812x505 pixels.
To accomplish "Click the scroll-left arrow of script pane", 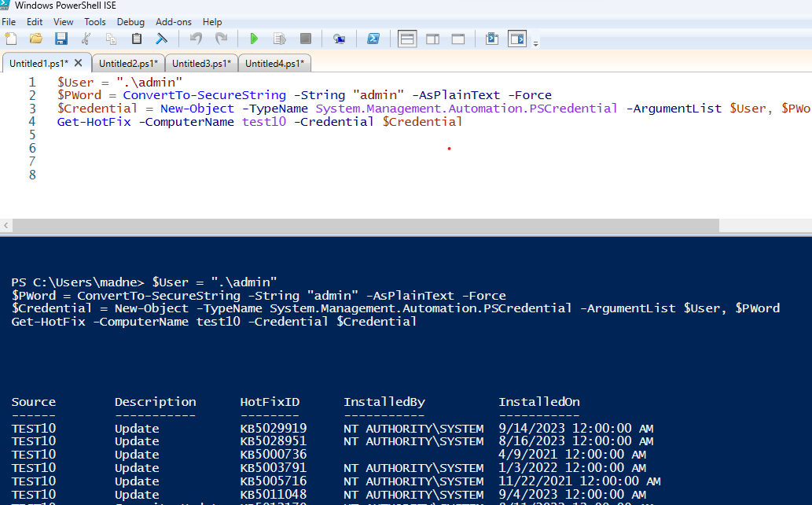I will (x=6, y=226).
